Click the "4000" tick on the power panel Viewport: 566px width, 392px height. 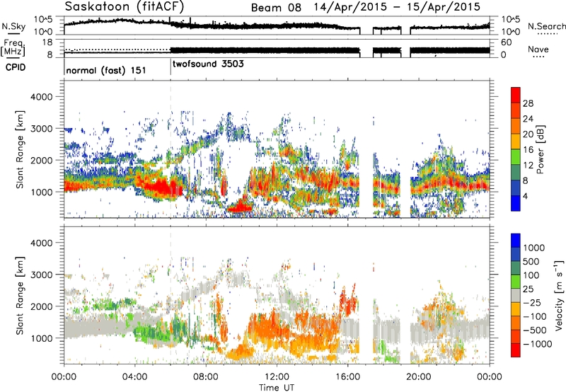41,97
